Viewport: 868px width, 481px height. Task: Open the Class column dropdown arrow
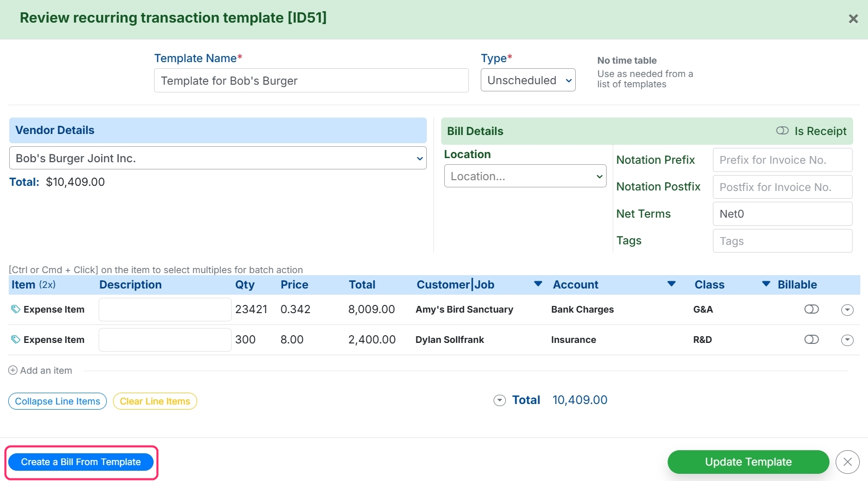[x=766, y=284]
